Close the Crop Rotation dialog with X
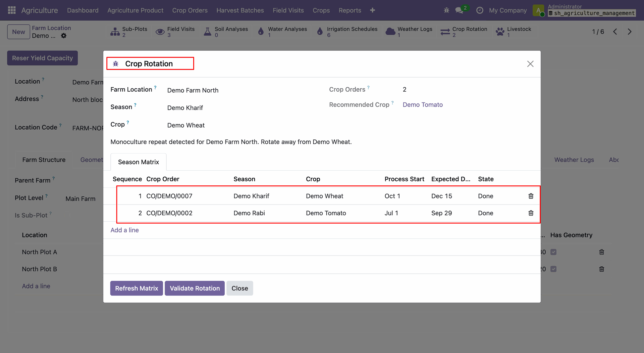 click(530, 64)
